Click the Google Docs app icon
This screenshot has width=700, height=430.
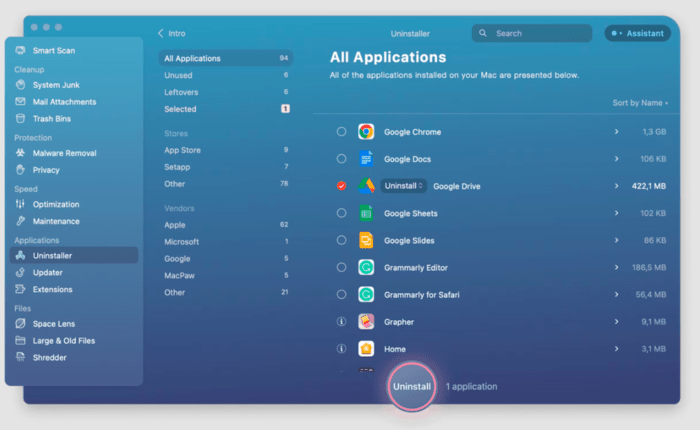click(366, 159)
